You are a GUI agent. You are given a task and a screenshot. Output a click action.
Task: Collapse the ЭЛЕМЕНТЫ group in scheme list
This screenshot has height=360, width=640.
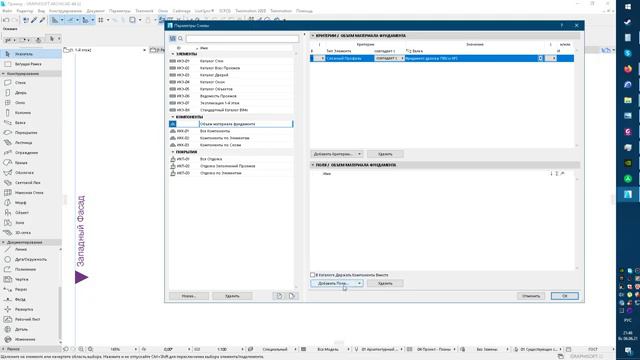[x=173, y=54]
